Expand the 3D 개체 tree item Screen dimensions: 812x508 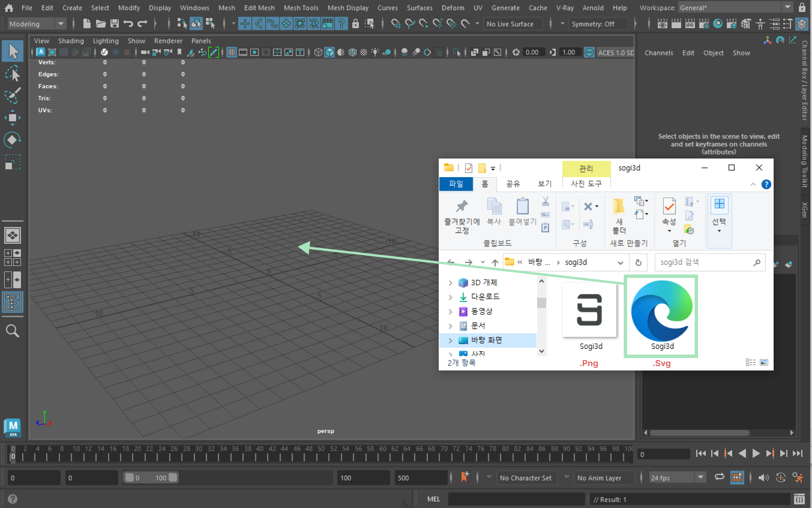pyautogui.click(x=450, y=283)
